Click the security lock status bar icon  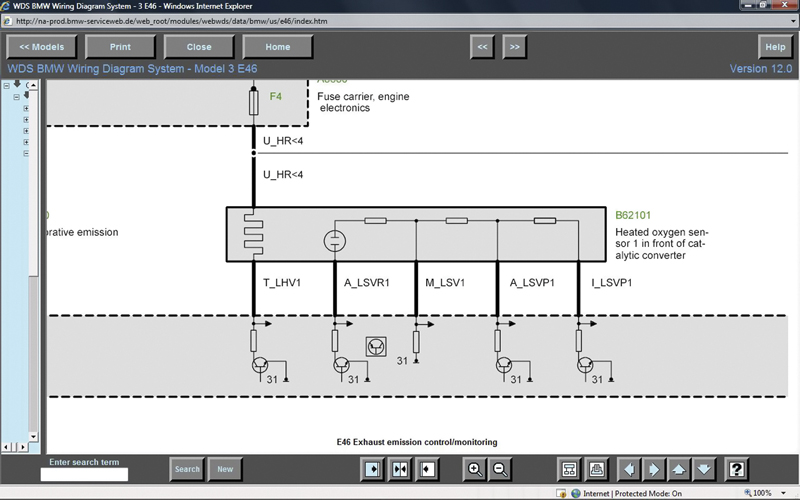coord(561,493)
